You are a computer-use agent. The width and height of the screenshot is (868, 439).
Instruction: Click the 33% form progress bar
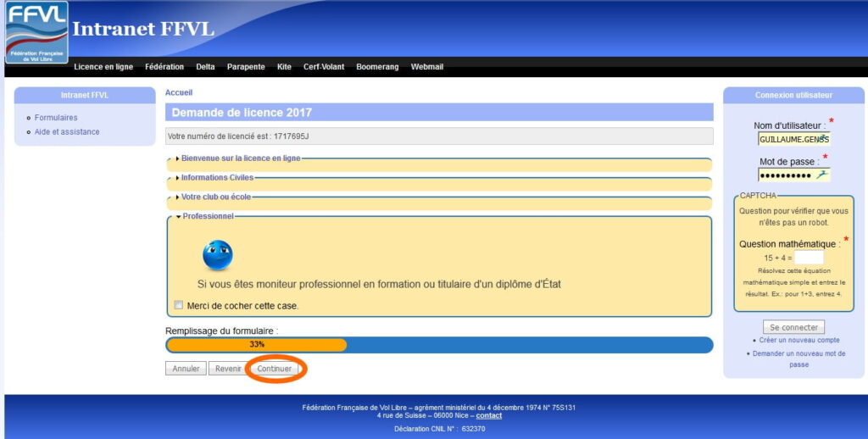[439, 345]
